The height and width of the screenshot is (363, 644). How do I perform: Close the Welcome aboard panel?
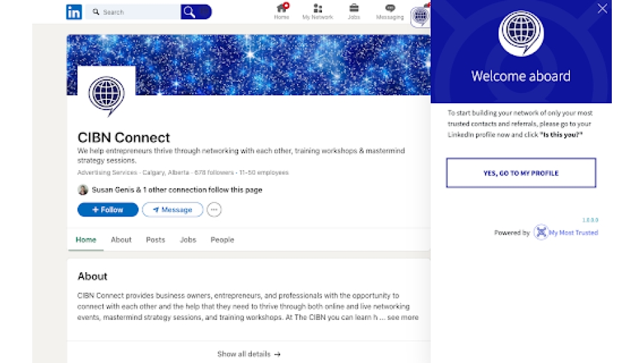pyautogui.click(x=602, y=8)
